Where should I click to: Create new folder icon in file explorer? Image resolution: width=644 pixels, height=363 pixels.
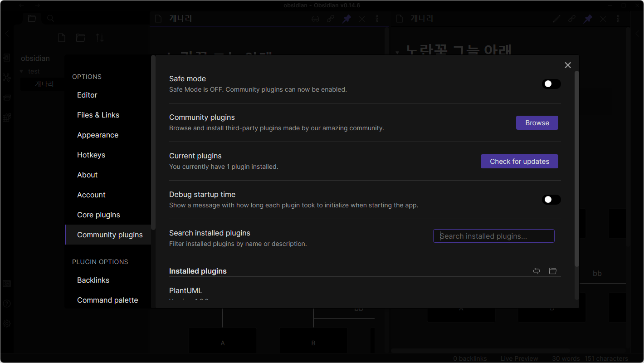click(x=81, y=38)
